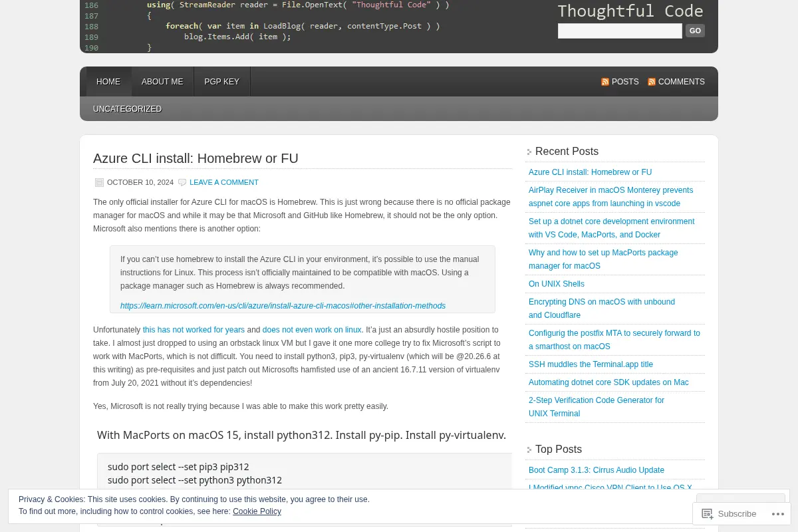The height and width of the screenshot is (532, 798).
Task: Click the GO search button
Action: click(695, 31)
